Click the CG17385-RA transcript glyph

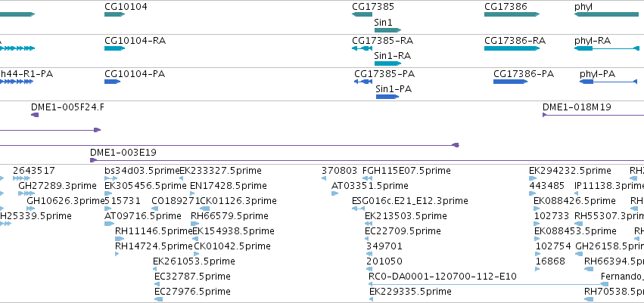click(362, 48)
